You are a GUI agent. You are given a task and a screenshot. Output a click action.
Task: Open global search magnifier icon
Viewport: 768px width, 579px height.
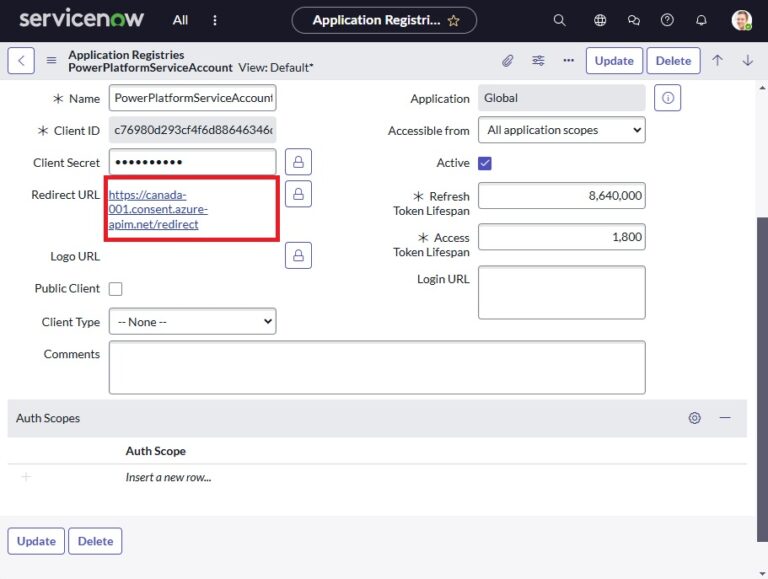559,20
